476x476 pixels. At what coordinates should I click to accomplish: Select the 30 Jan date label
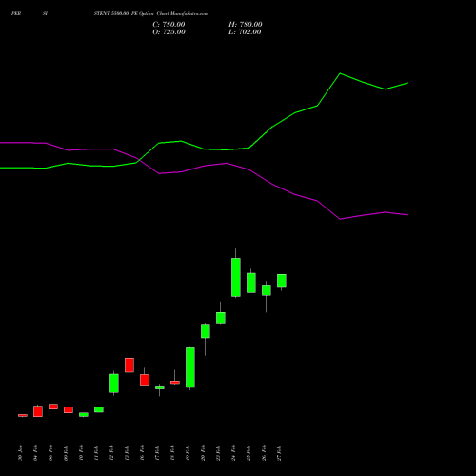(x=20, y=453)
